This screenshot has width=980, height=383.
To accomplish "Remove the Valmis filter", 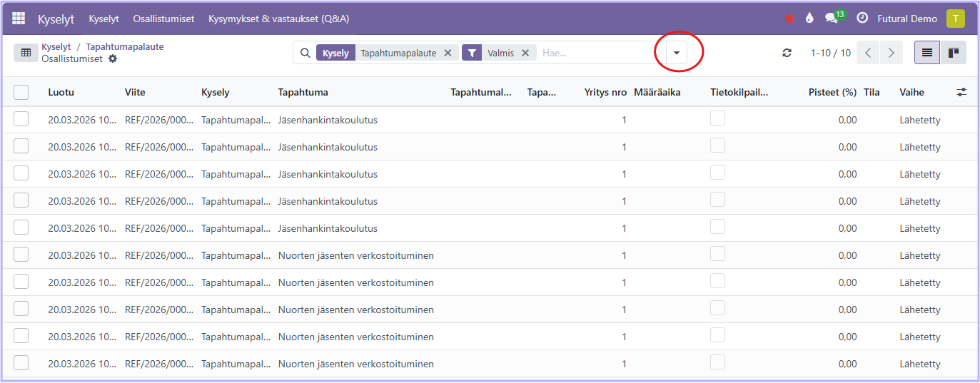I will (x=525, y=53).
